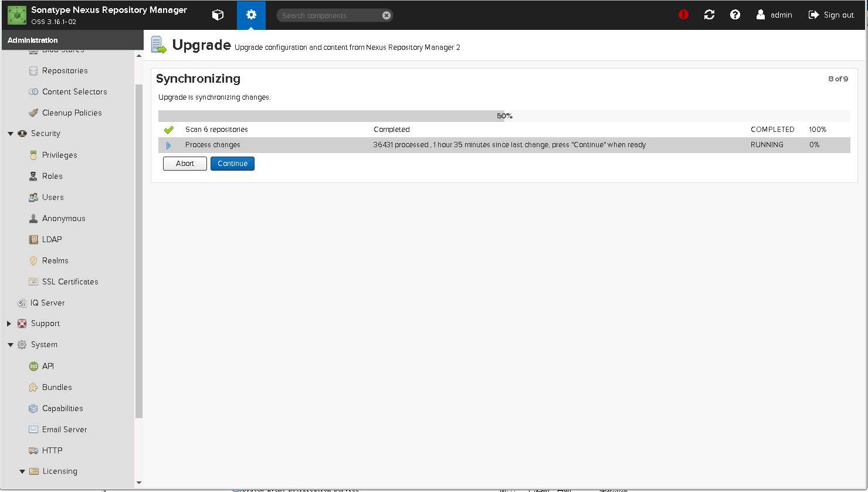Viewport: 868px width, 492px height.
Task: Click the running arrow icon on Process changes
Action: pyautogui.click(x=169, y=145)
